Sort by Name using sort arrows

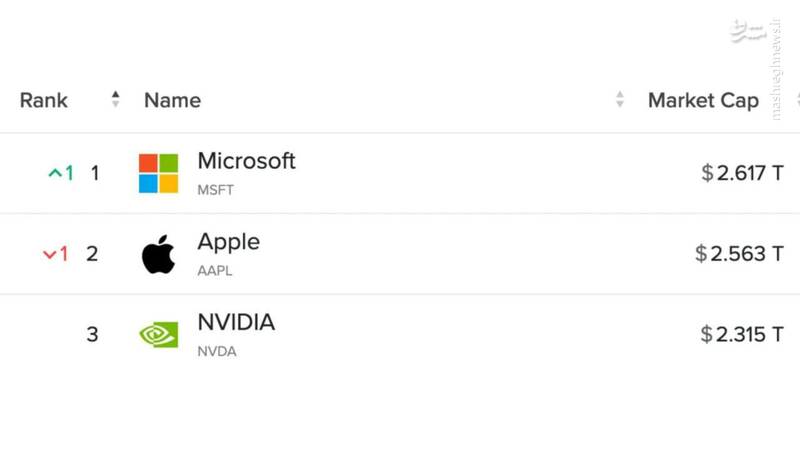click(620, 99)
